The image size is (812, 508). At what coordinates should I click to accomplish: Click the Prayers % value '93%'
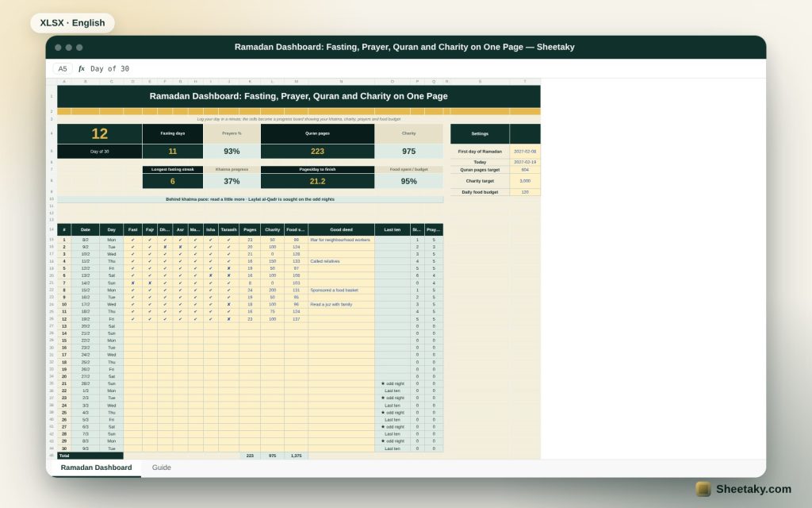[x=232, y=152]
